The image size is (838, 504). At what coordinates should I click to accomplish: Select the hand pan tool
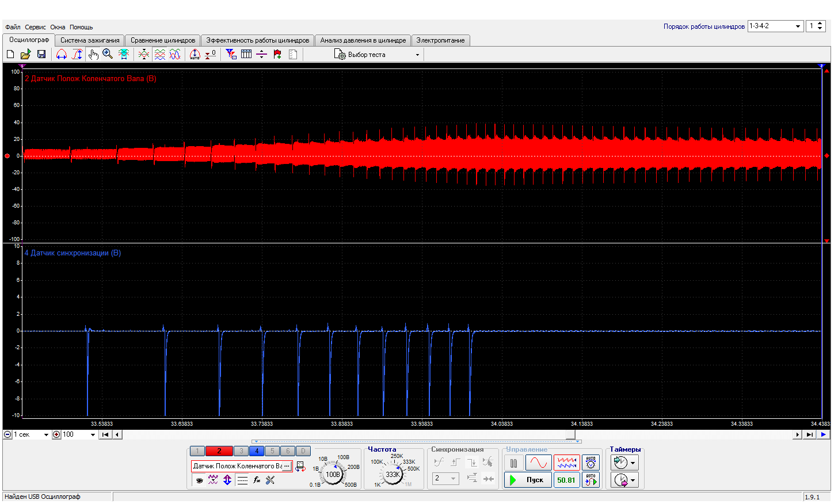tap(93, 54)
